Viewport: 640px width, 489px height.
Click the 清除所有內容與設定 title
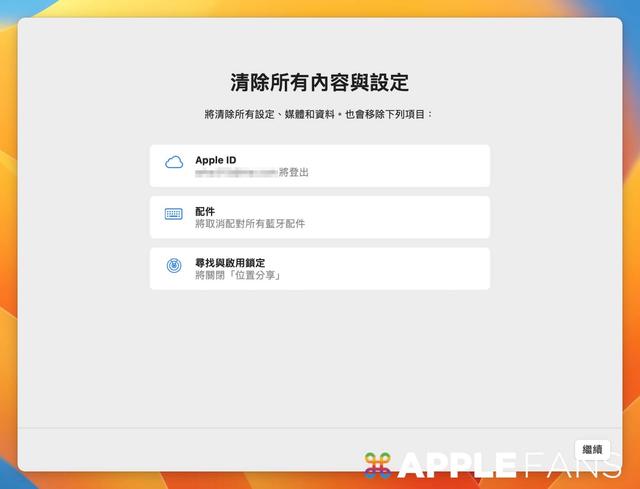pos(320,83)
